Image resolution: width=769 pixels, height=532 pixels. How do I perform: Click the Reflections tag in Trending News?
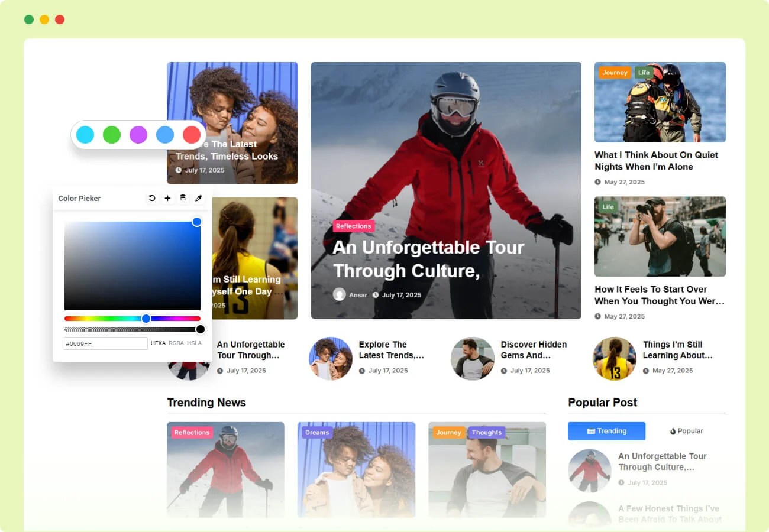[x=192, y=433]
